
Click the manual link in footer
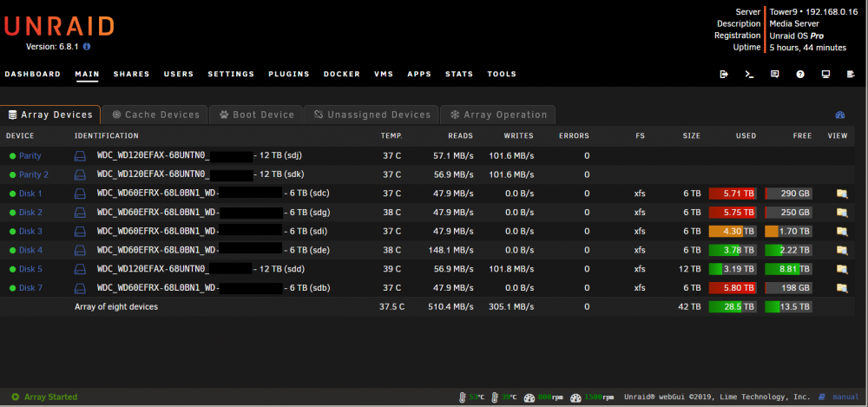(x=845, y=397)
